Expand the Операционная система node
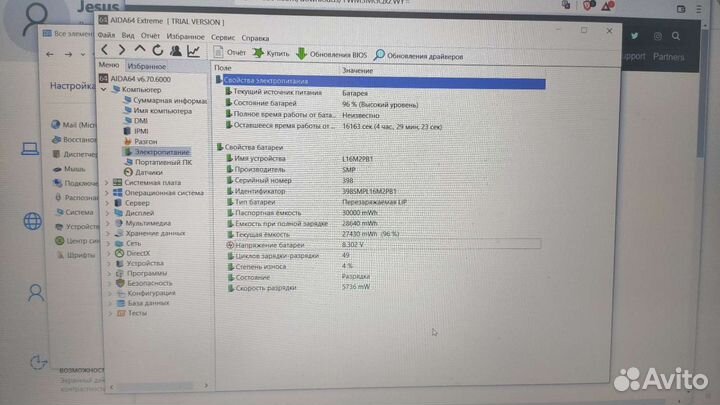 pos(107,193)
